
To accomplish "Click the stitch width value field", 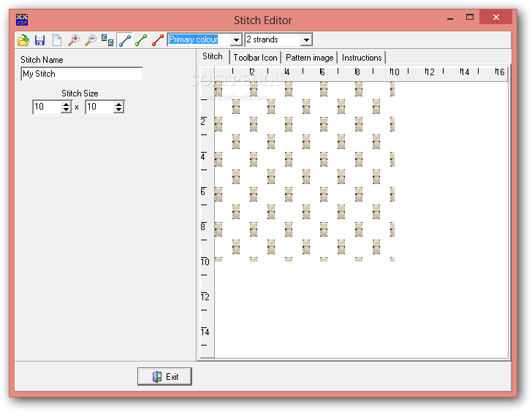I will click(x=47, y=107).
